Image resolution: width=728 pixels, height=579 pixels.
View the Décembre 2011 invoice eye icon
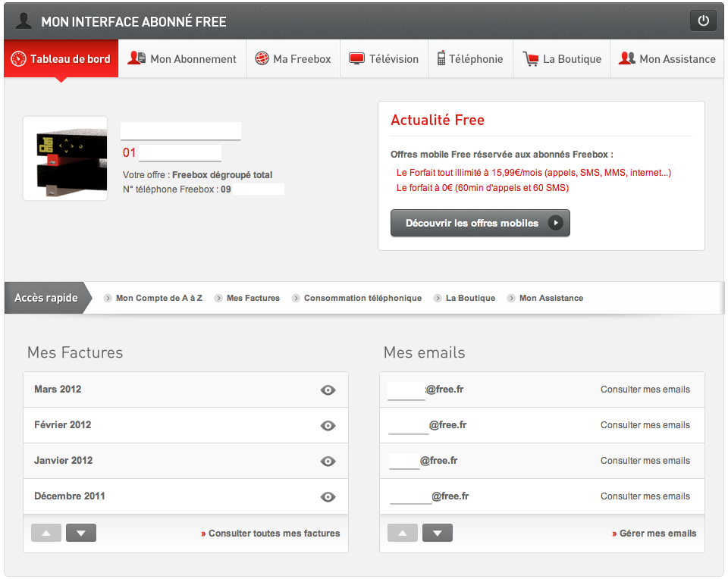(x=328, y=497)
